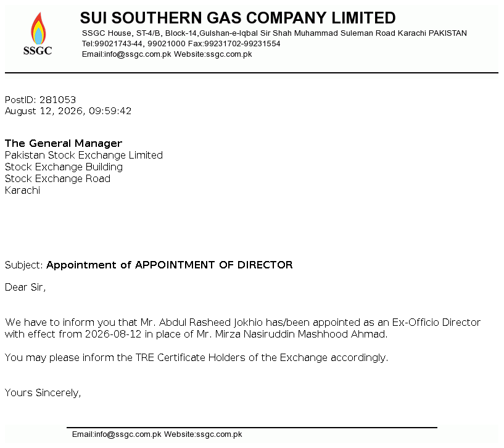Click the Pakistan Stock Exchange Limited line

point(84,155)
